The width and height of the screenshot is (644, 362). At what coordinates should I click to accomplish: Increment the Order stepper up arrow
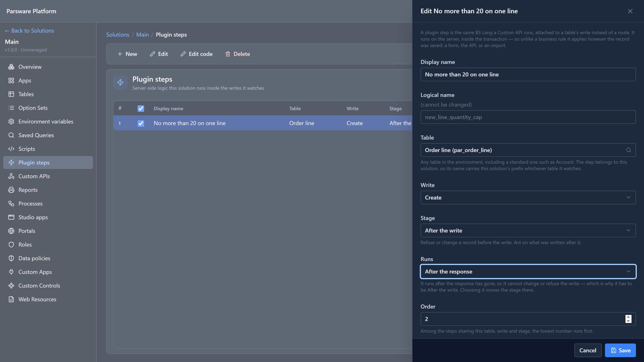coord(628,317)
